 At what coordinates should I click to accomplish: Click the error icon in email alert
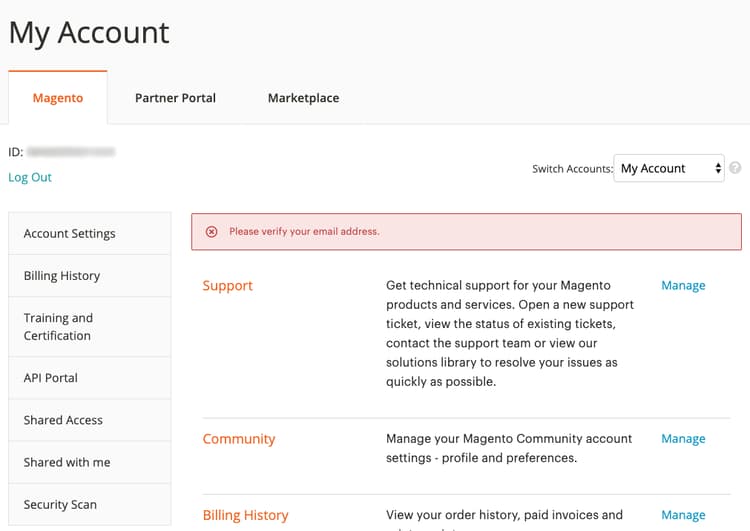tap(211, 231)
